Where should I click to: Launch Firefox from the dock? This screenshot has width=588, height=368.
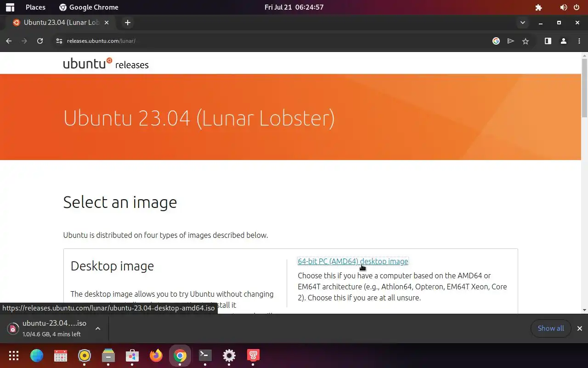156,356
